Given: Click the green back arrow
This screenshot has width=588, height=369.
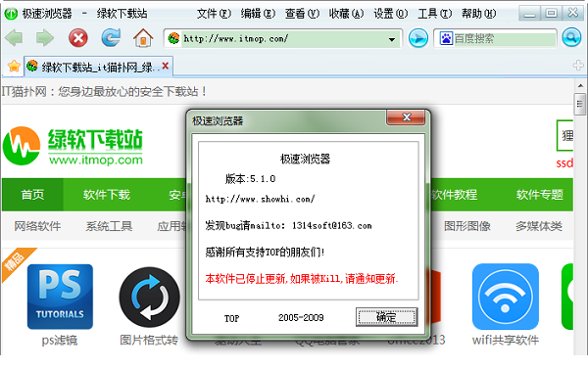Looking at the screenshot, I should click(14, 38).
